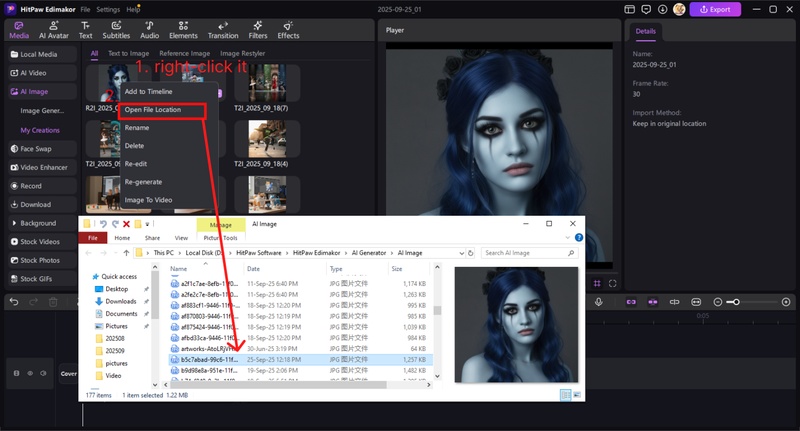Toggle the player grid crop icon
This screenshot has height=431, width=800.
597,283
